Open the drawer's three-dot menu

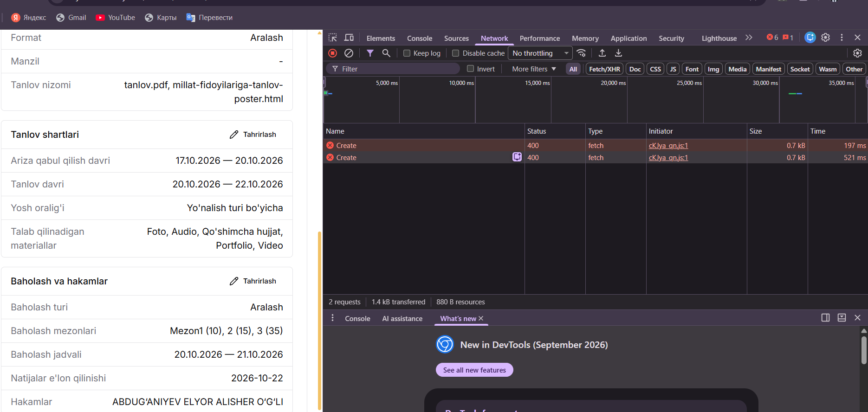click(332, 318)
